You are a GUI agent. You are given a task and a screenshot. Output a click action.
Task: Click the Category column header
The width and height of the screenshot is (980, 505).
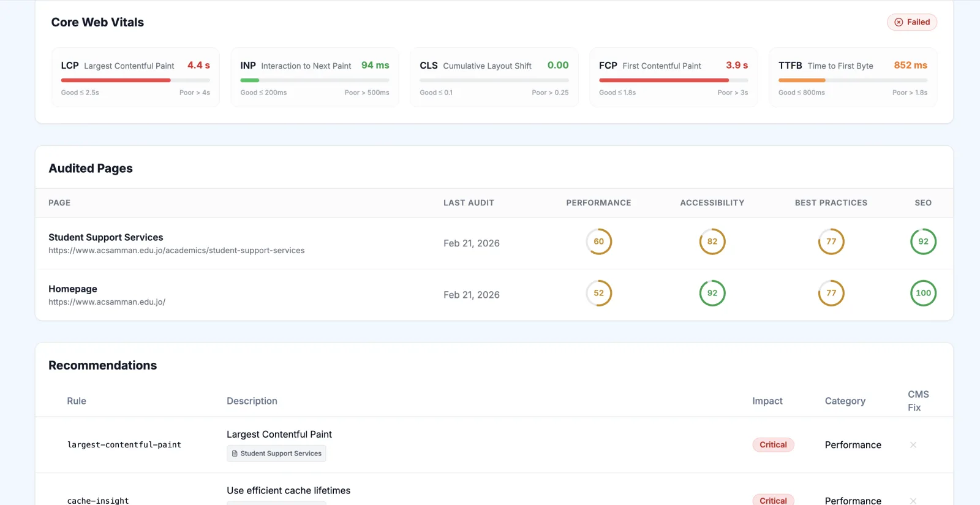tap(845, 401)
